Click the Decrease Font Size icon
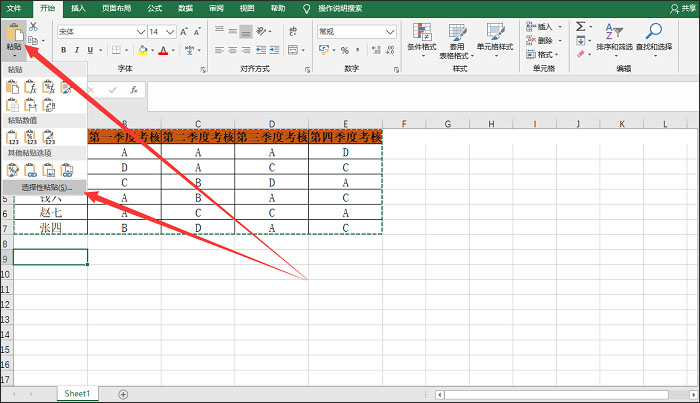 [197, 32]
